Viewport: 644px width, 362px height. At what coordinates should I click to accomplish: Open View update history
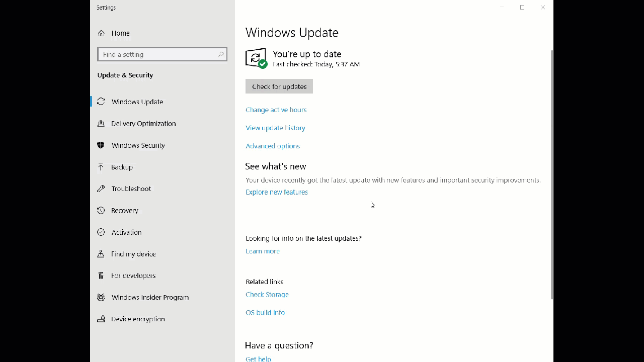click(x=275, y=128)
